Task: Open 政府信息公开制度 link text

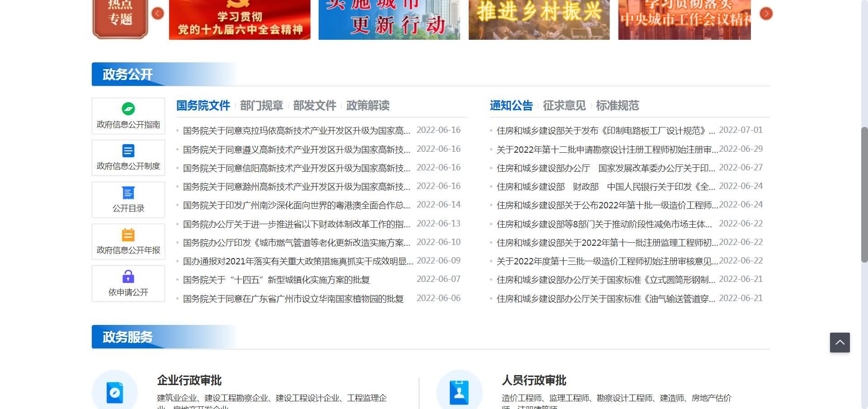Action: (x=128, y=166)
